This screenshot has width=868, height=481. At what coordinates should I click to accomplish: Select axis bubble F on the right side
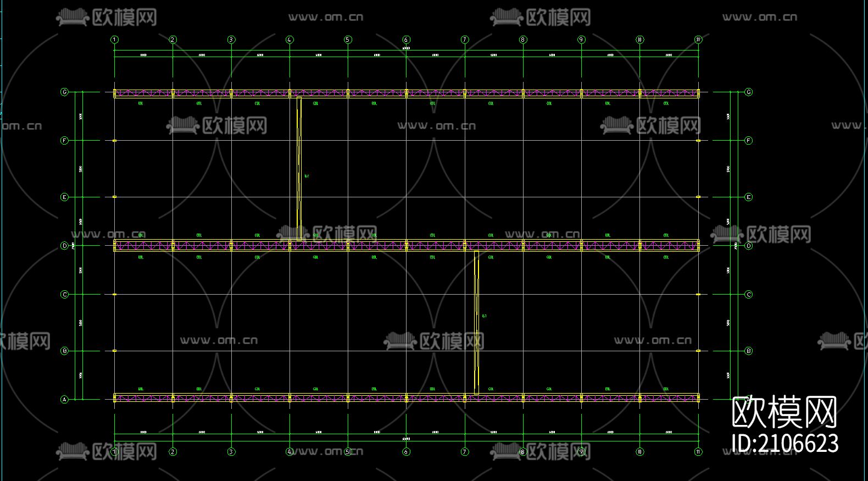click(748, 141)
